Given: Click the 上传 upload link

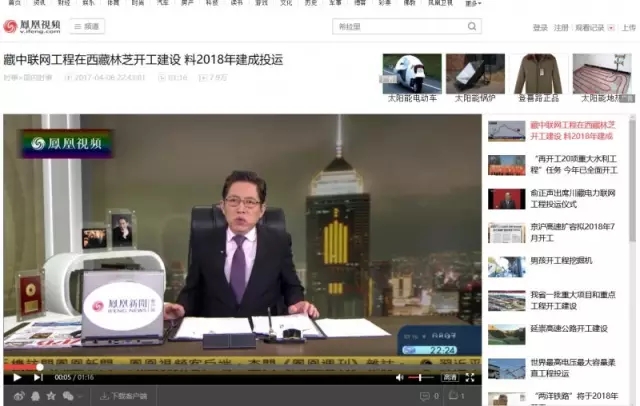Looking at the screenshot, I should [629, 28].
